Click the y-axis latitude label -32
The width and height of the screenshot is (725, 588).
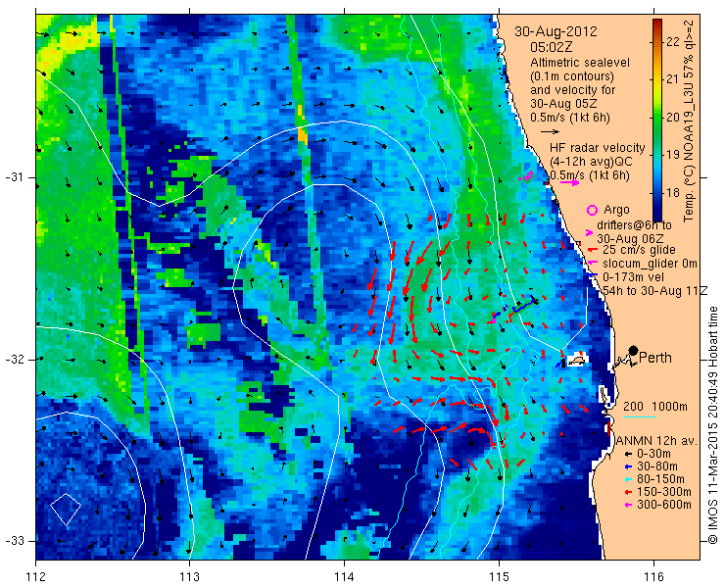(x=14, y=360)
